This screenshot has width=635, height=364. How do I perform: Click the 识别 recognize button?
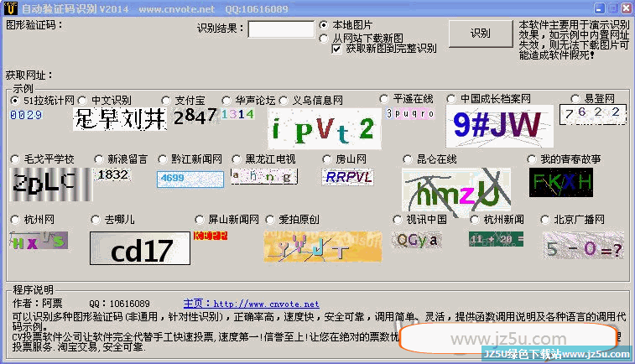click(481, 34)
